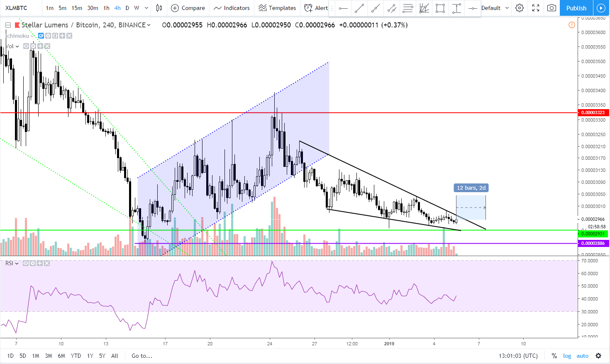
Task: Set the range to All
Action: [115, 356]
